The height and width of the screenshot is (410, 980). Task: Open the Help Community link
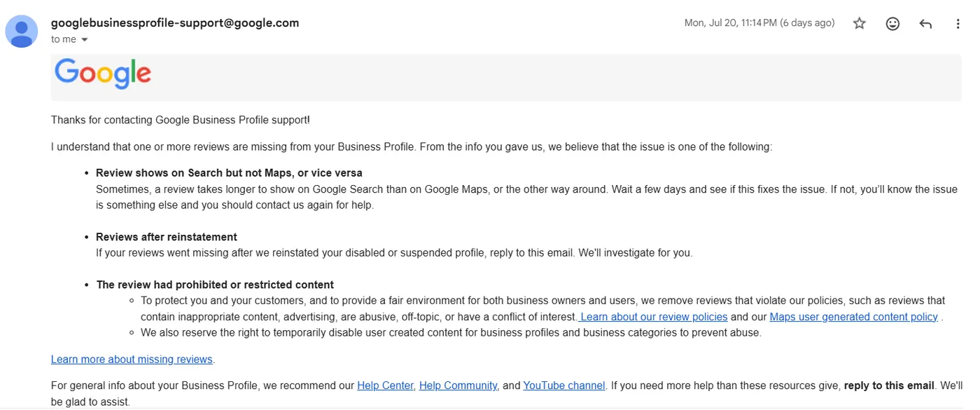coord(458,385)
